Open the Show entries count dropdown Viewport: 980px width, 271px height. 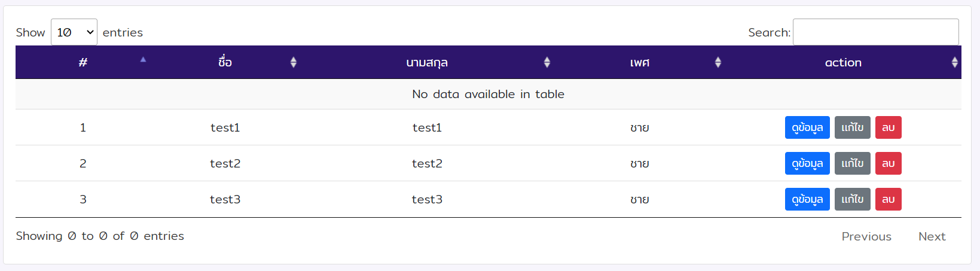pos(74,32)
